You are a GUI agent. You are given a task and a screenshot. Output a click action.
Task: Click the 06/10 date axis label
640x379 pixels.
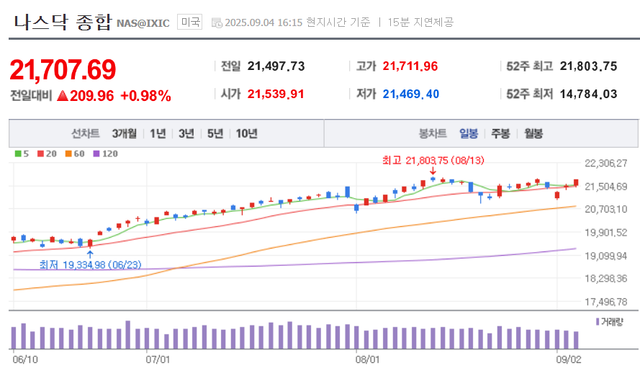point(25,359)
